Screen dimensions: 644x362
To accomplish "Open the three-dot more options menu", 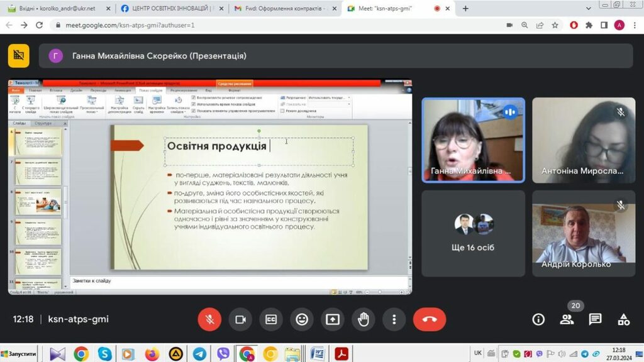I will (x=394, y=319).
